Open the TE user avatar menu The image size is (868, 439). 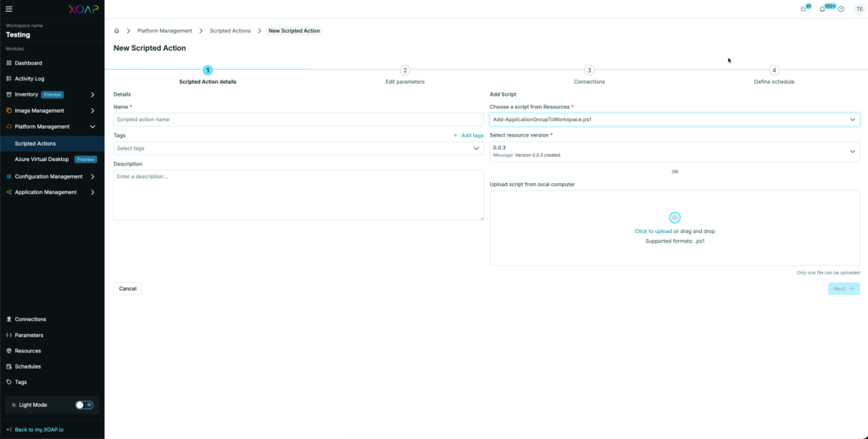pos(859,8)
